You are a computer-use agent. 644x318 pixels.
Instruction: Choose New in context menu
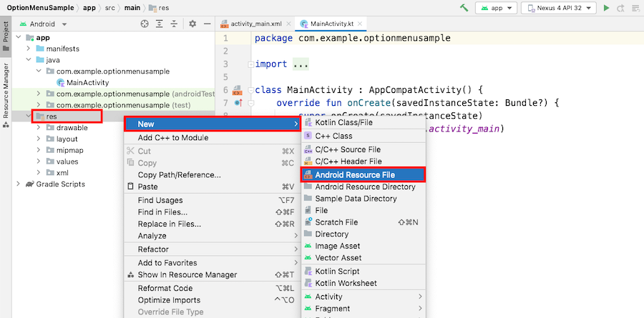point(213,124)
